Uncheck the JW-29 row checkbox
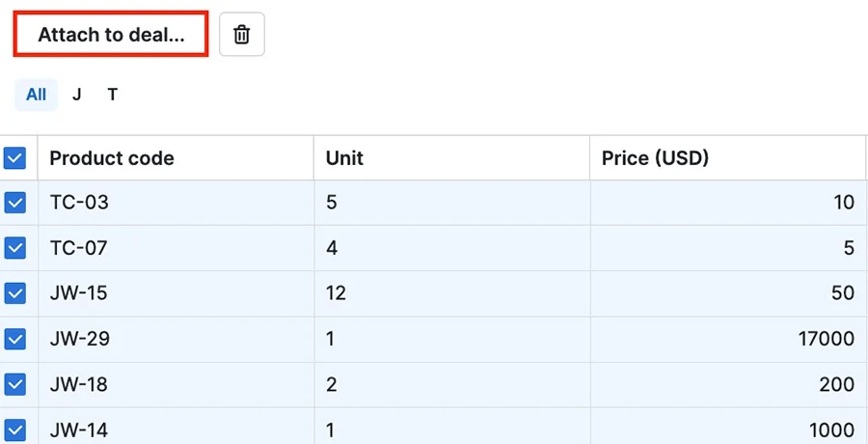The width and height of the screenshot is (868, 444). click(14, 339)
